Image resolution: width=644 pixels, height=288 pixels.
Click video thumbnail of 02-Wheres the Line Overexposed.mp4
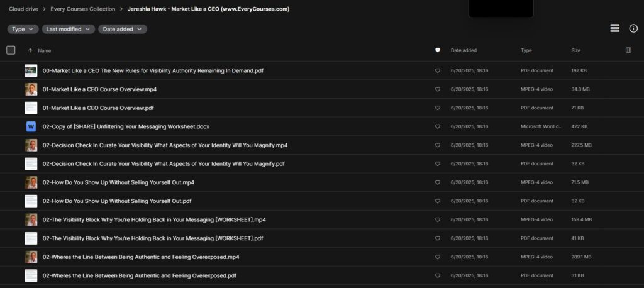coord(31,257)
